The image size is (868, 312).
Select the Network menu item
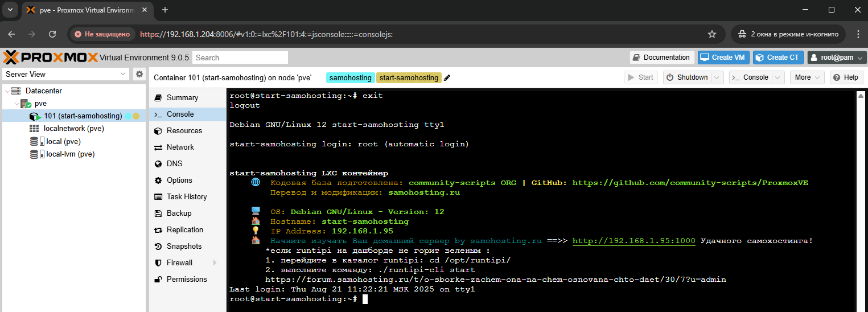click(180, 147)
